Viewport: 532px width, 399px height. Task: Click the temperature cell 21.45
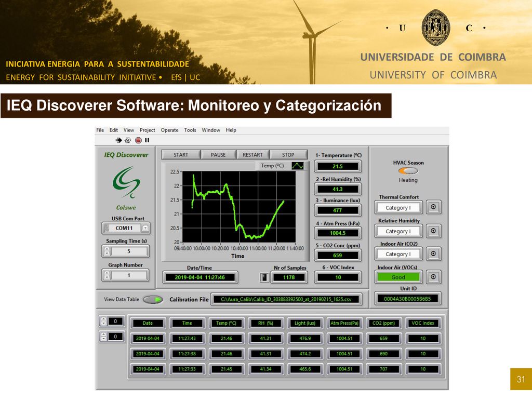click(x=227, y=369)
